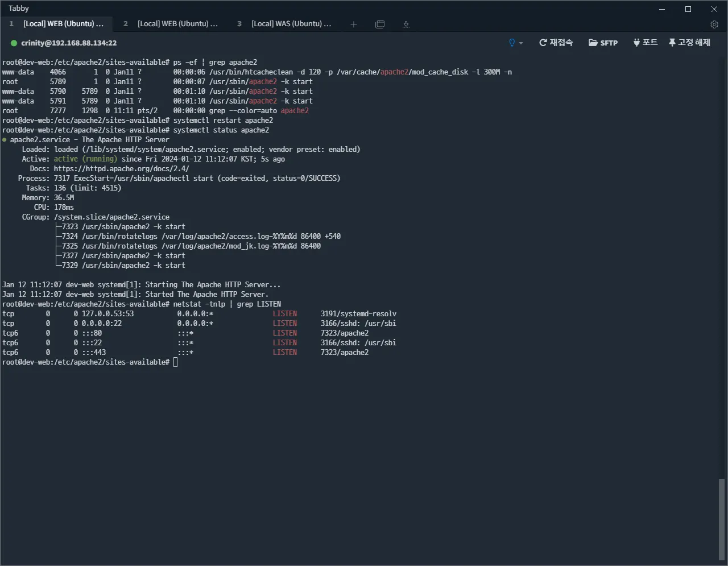
Task: Click the httpd.apache.org docs URL in output
Action: click(x=121, y=168)
